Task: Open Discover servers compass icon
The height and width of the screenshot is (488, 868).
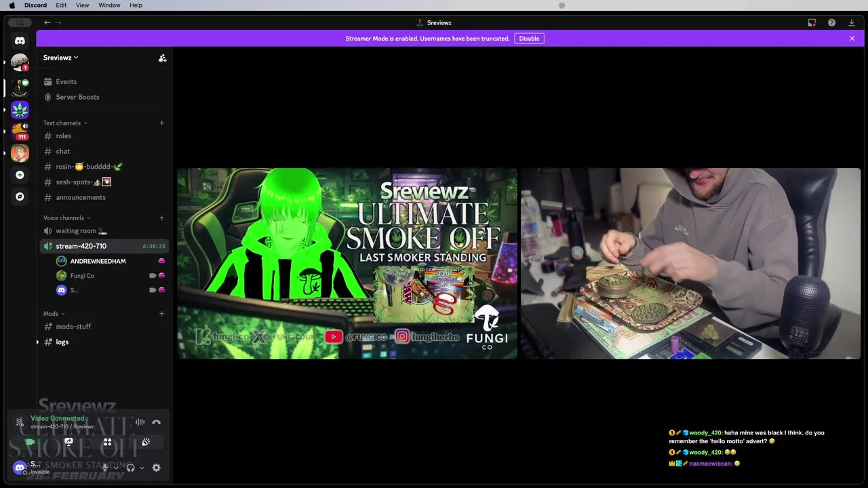Action: [20, 197]
